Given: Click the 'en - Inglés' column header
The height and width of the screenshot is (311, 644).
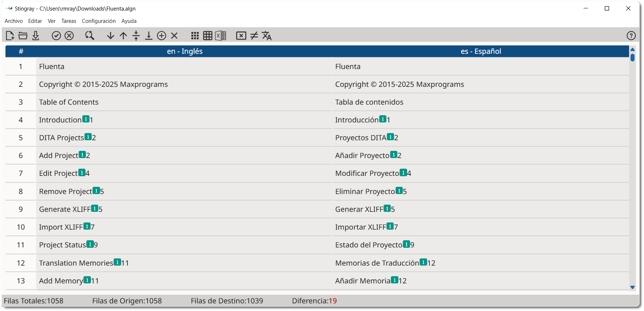Looking at the screenshot, I should tap(185, 51).
